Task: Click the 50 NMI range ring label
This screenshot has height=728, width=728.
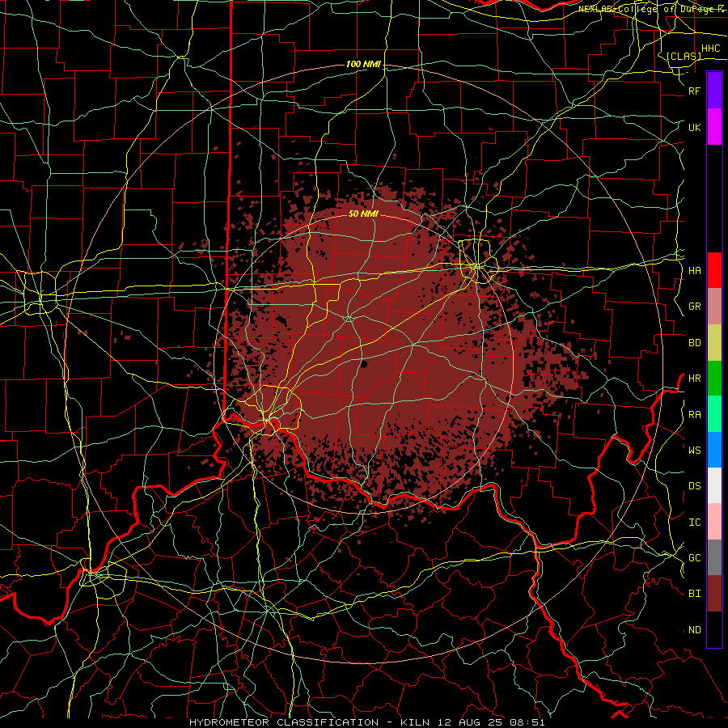Action: pyautogui.click(x=363, y=214)
